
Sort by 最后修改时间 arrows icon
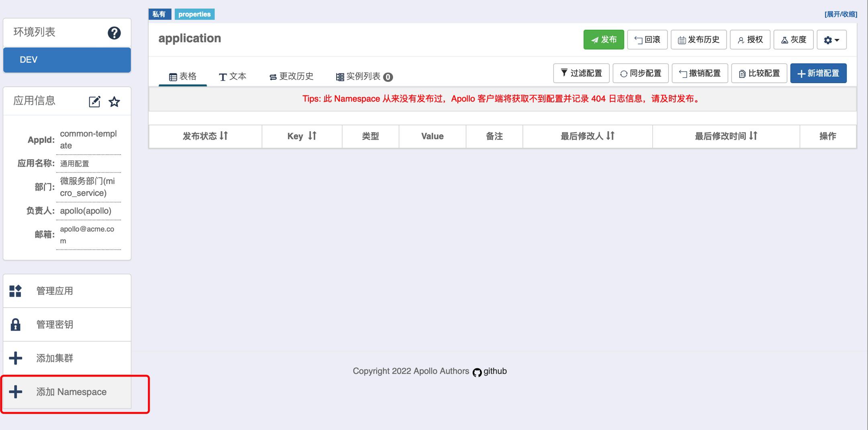click(x=753, y=136)
